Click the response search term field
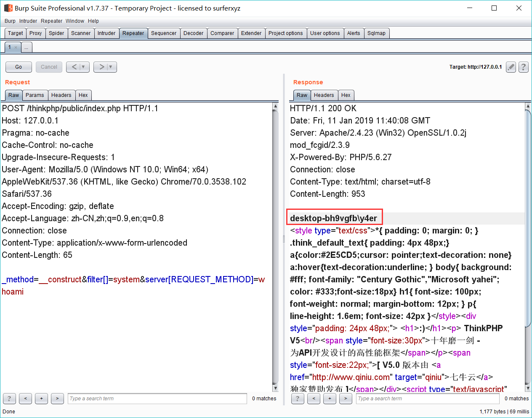This screenshot has width=532, height=418. click(428, 398)
